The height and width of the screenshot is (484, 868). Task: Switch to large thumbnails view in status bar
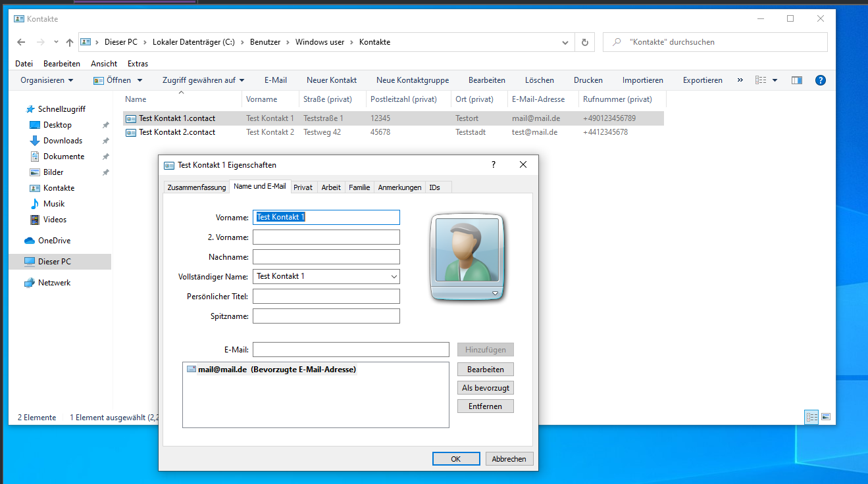(826, 417)
